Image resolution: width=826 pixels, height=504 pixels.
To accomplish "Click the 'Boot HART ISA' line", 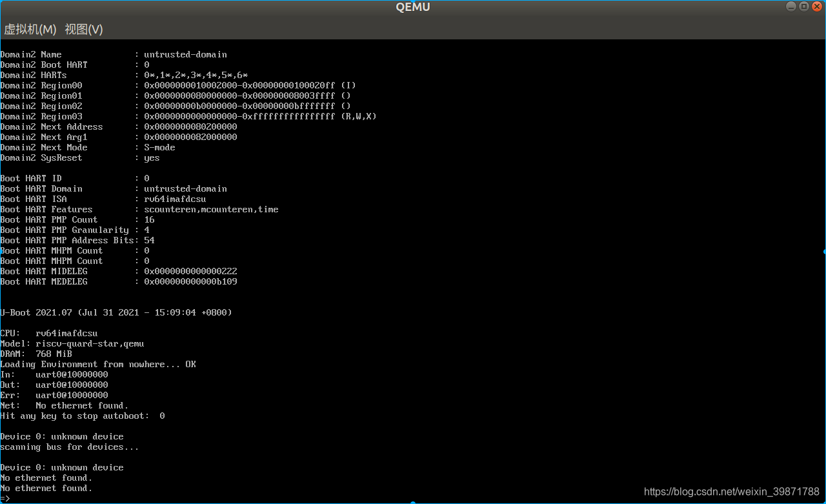I will (103, 199).
